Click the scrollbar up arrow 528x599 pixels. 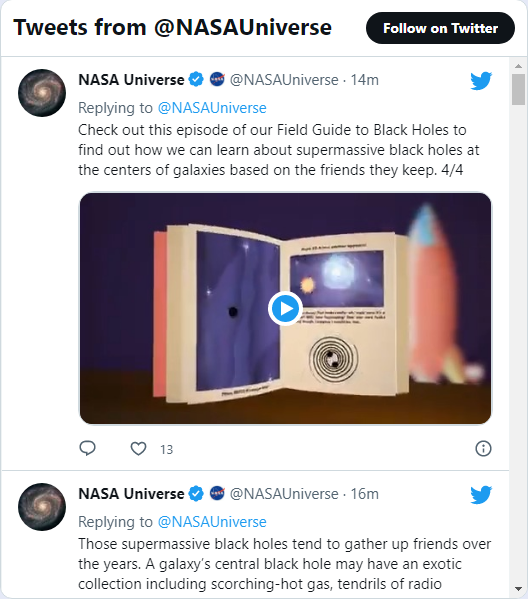coord(518,66)
